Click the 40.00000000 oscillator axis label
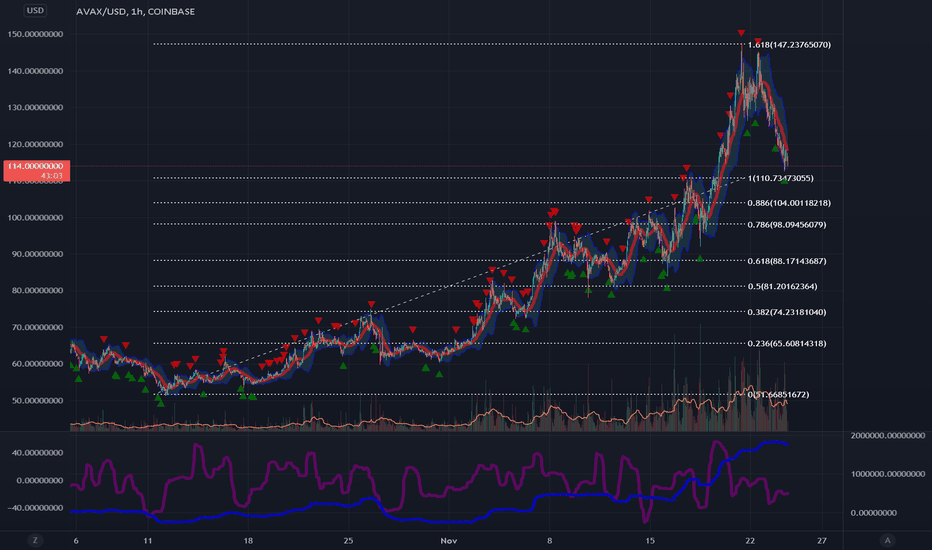This screenshot has height=550, width=932. [37, 453]
